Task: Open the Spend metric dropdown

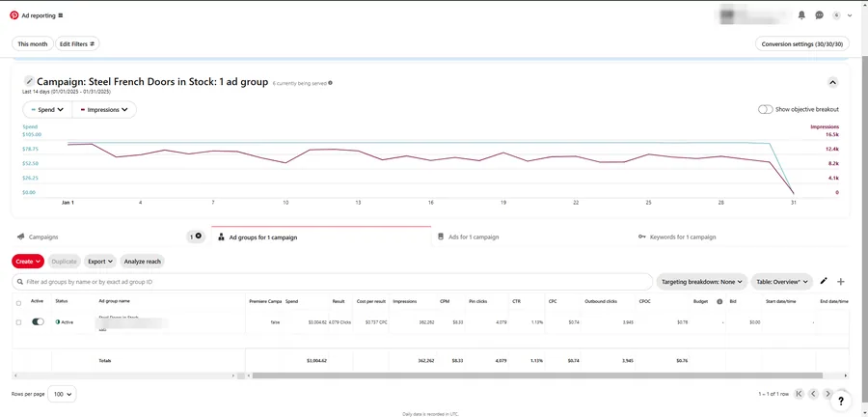Action: tap(47, 110)
